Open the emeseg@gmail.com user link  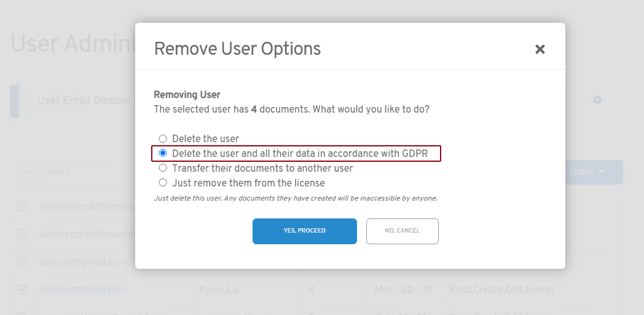(x=83, y=261)
